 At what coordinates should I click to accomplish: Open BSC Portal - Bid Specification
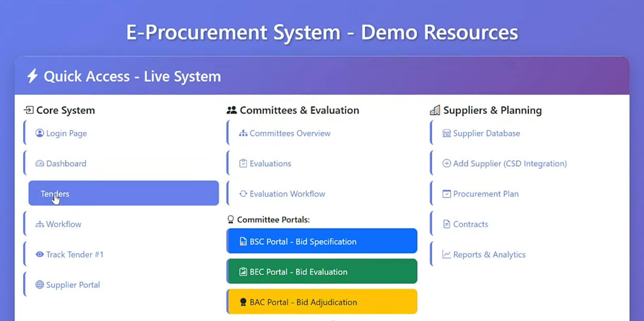tap(322, 242)
